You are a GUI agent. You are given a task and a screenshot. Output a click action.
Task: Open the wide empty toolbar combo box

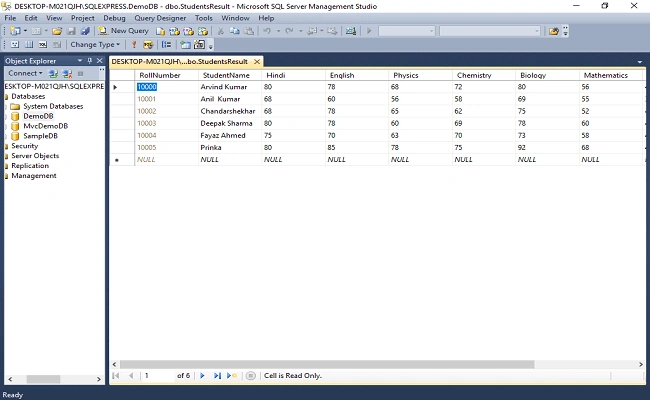[490, 31]
